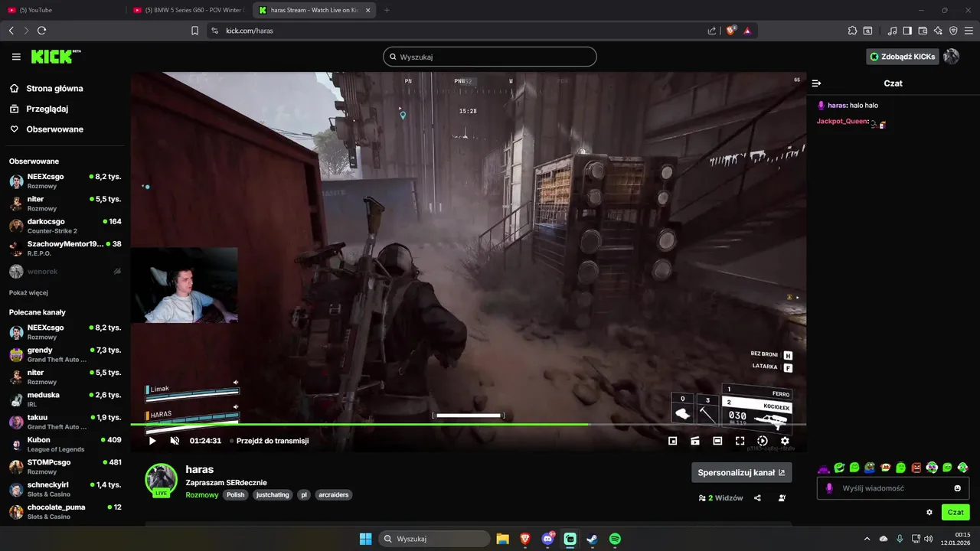Viewport: 980px width, 551px height.
Task: Click the arcraiders tag
Action: [x=334, y=495]
